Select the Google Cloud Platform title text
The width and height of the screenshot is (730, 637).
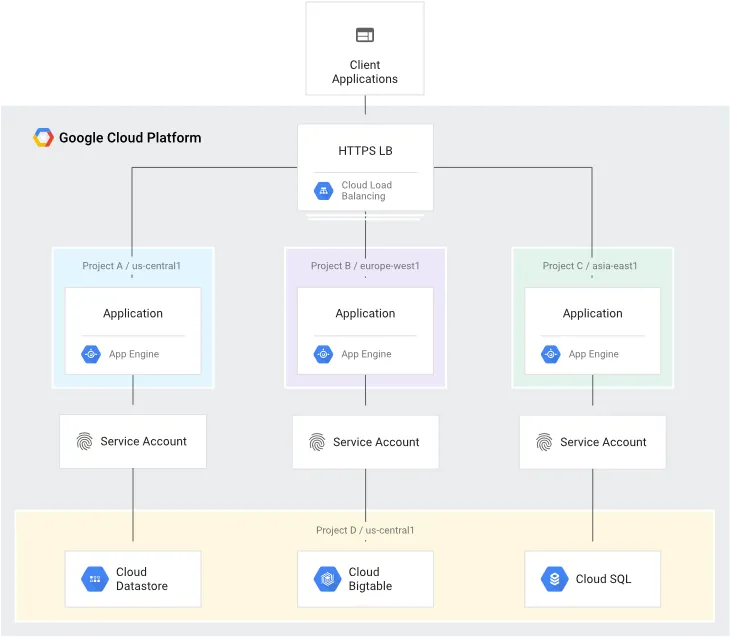(x=130, y=138)
